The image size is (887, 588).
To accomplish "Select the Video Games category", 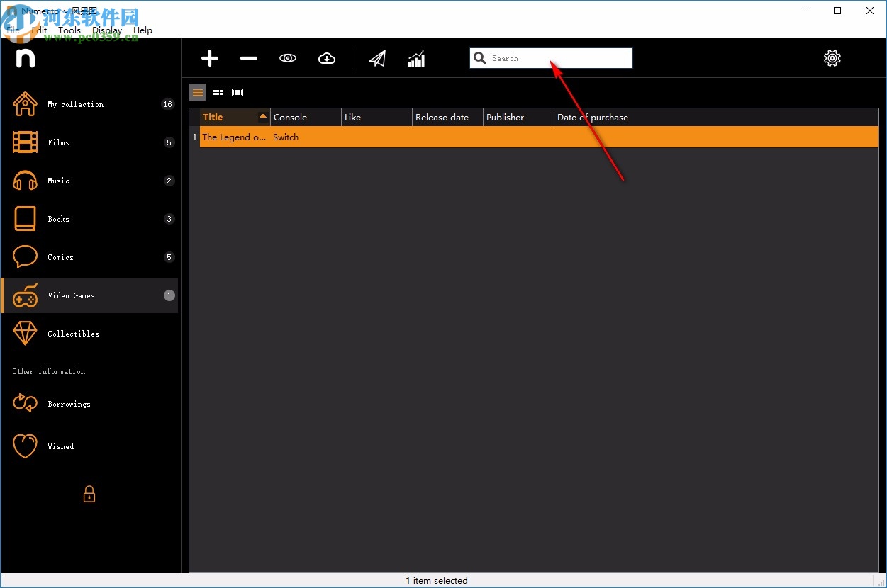I will coord(89,295).
